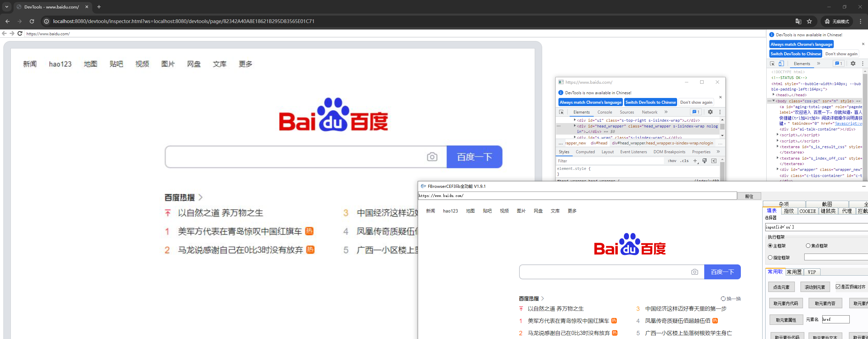Click the screencast back arrow beside baidu URL
Viewport: 868px width, 339px height.
click(4, 34)
